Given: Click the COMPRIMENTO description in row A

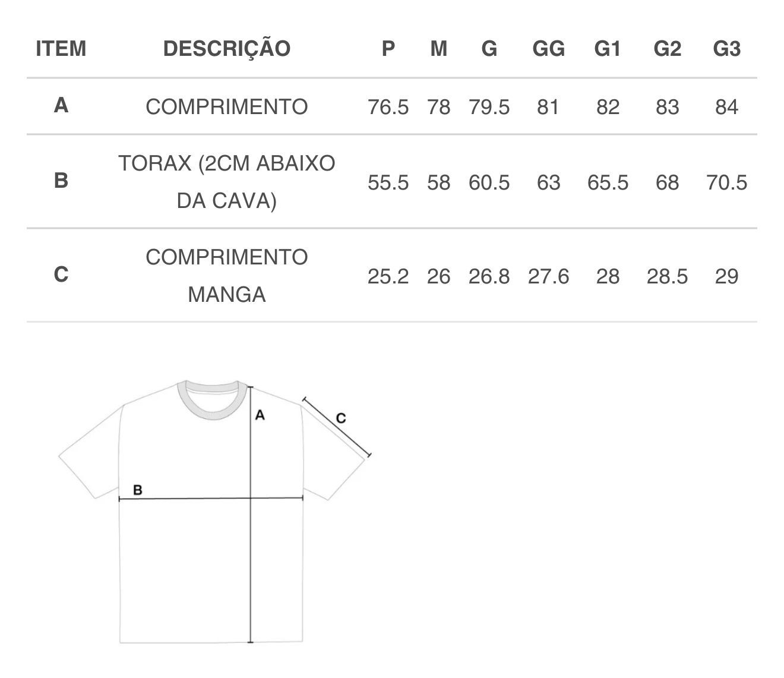Looking at the screenshot, I should click(226, 107).
